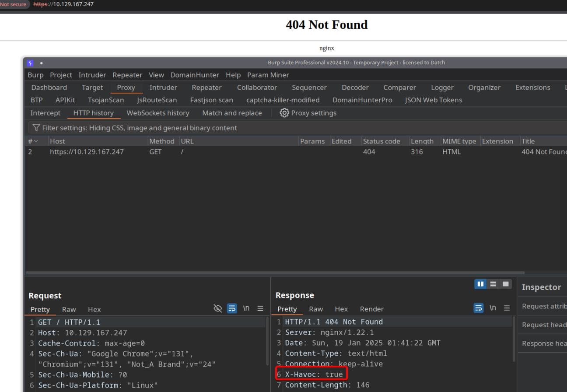567x392 pixels.
Task: Click the filter settings bar
Action: coord(297,128)
